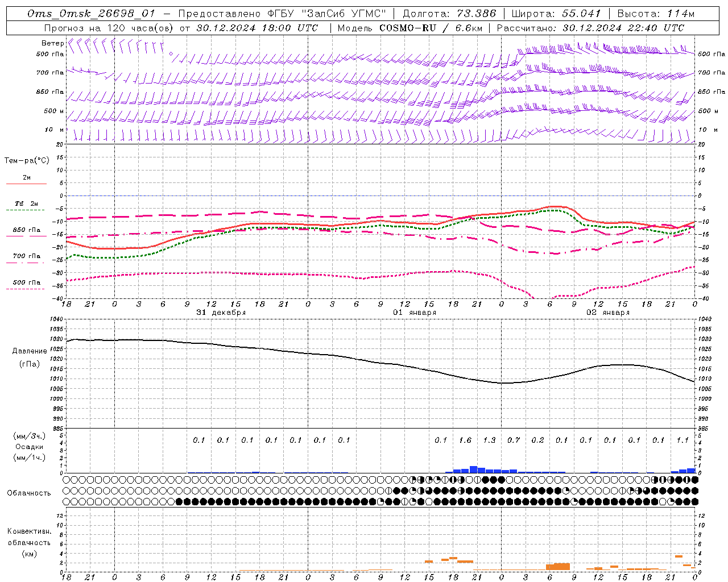Select the 3-hour precipitation value 1.1
Screen dimensions: 728x582
682,440
